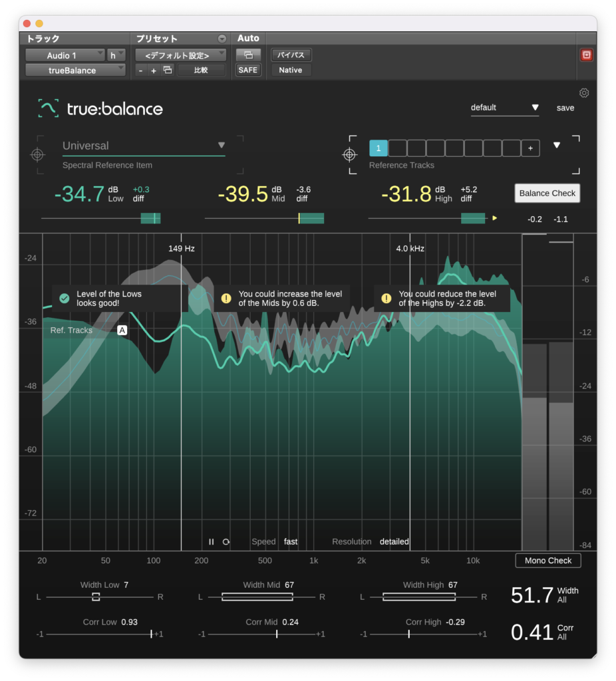Open the default preset dropdown

pyautogui.click(x=505, y=108)
